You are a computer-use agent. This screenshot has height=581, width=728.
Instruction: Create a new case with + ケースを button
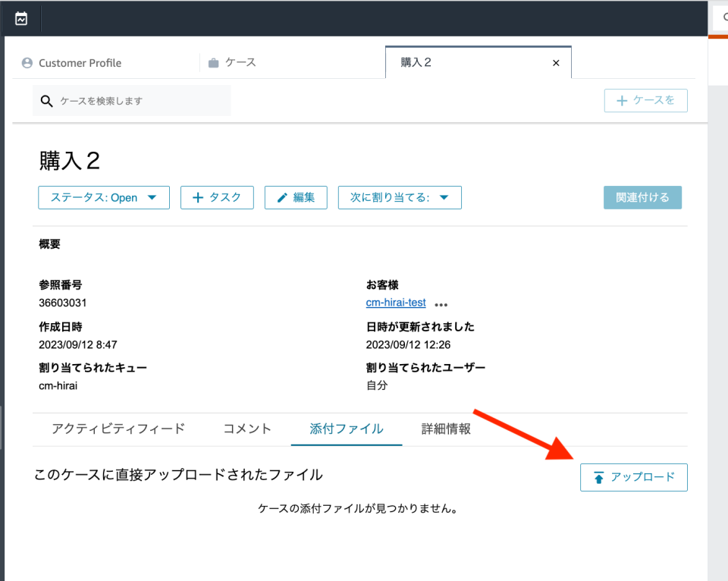[646, 100]
